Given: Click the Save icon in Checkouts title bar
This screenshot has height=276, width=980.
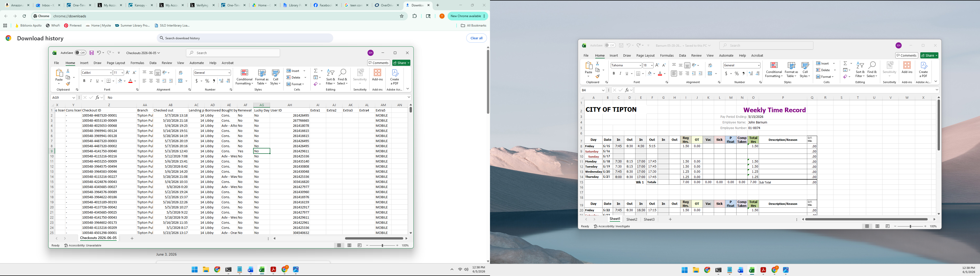Looking at the screenshot, I should coord(92,53).
